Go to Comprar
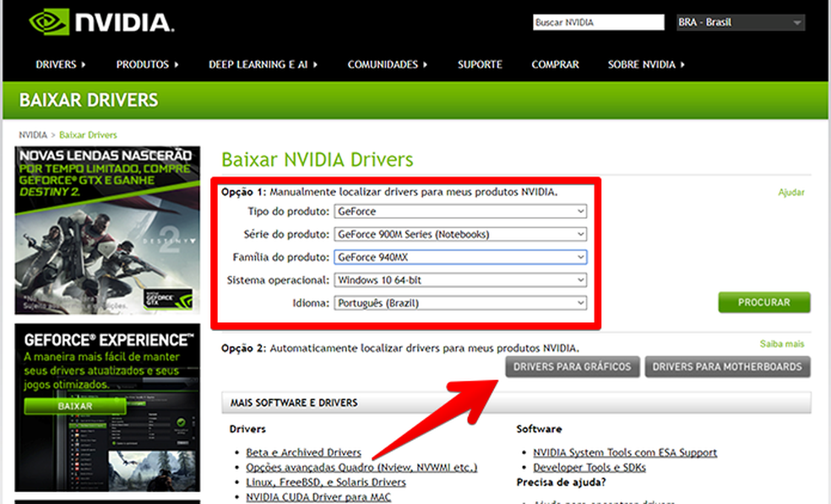 [x=555, y=65]
